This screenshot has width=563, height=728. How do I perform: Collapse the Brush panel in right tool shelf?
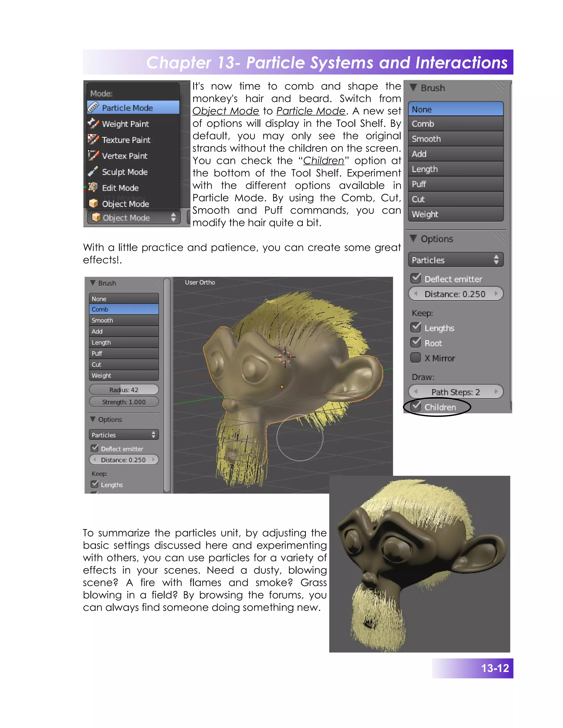pyautogui.click(x=413, y=88)
